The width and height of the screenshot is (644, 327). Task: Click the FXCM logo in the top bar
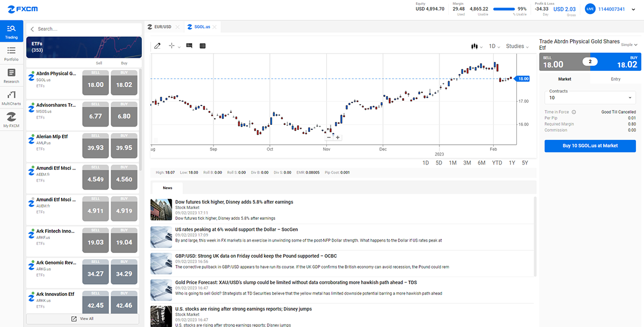point(23,9)
